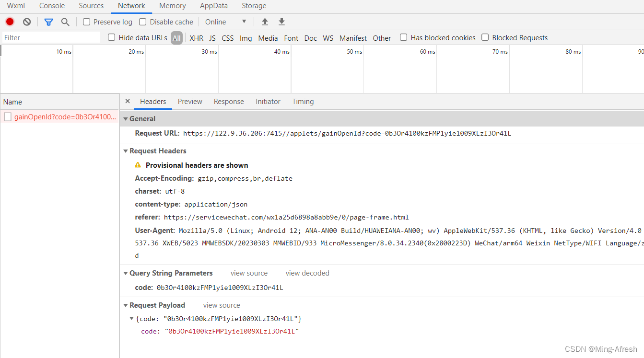
Task: Select the All filter type
Action: point(177,38)
